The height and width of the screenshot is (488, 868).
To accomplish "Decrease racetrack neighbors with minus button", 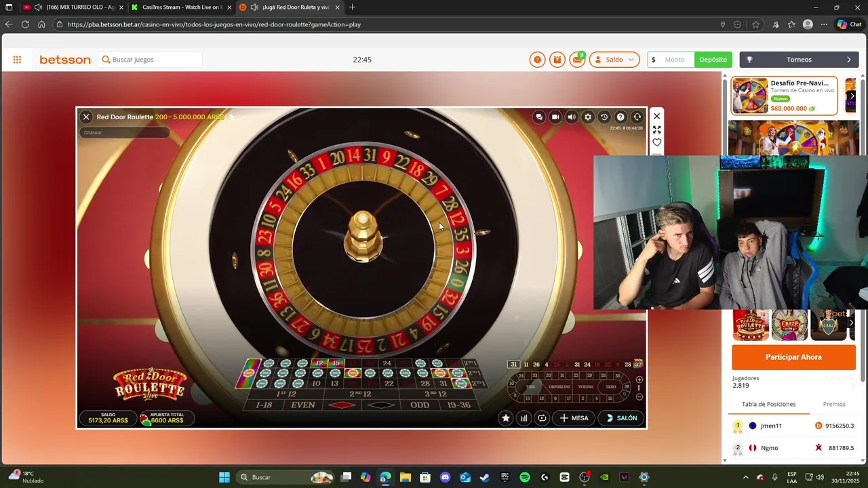I will 639,397.
